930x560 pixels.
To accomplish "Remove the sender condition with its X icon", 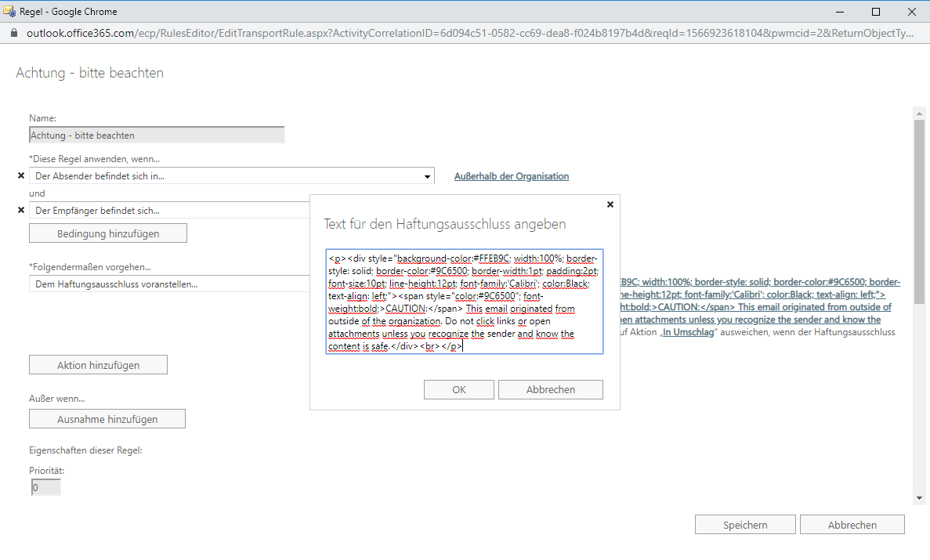I will 21,176.
